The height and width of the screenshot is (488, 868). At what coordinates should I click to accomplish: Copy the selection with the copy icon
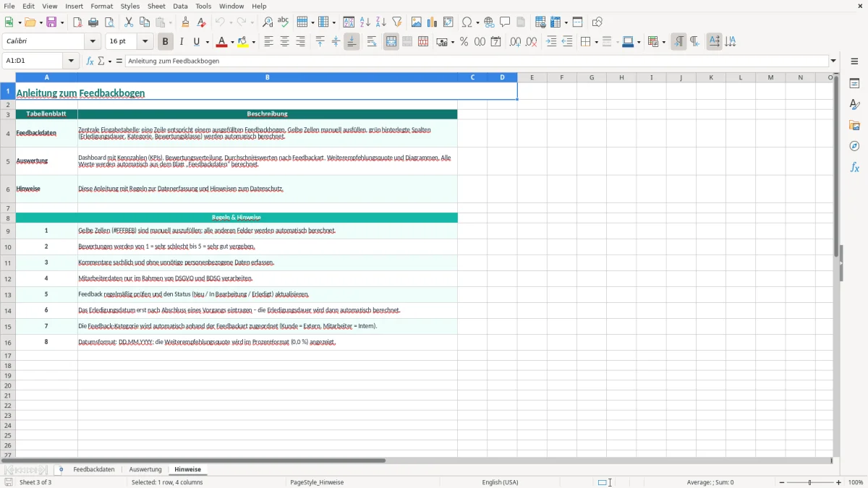(145, 22)
